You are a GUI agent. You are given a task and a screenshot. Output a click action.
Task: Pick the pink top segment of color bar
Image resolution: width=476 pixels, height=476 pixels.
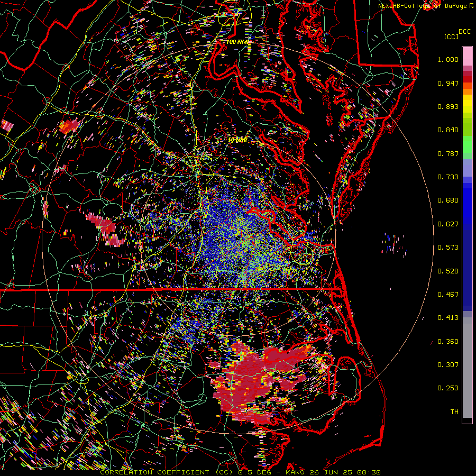467,56
